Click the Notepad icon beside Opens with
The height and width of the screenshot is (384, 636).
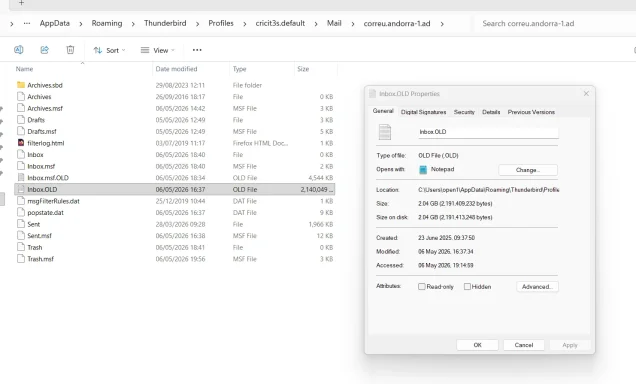click(x=423, y=169)
